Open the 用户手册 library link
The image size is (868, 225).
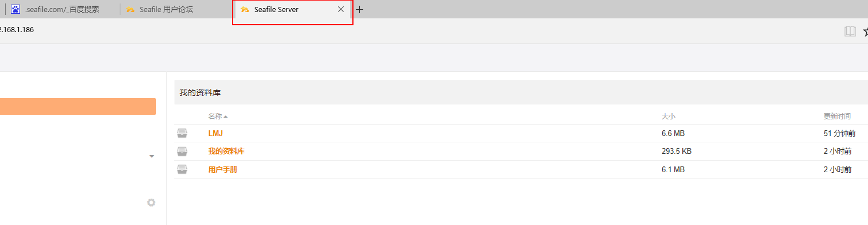222,170
